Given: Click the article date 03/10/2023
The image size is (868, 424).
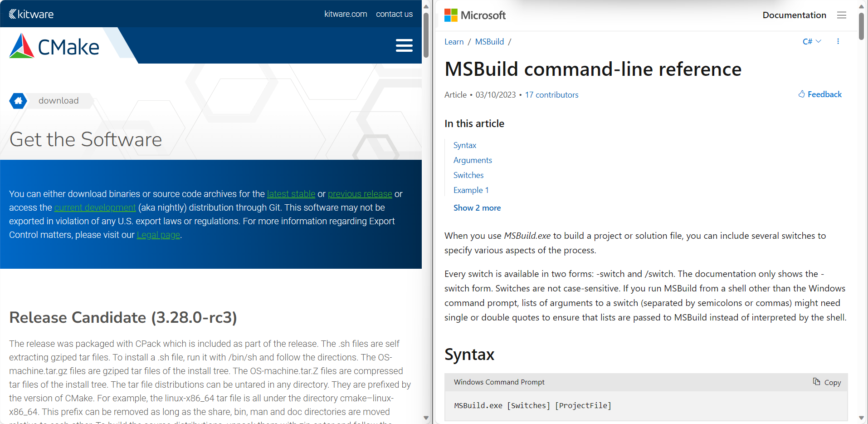Looking at the screenshot, I should coord(495,95).
